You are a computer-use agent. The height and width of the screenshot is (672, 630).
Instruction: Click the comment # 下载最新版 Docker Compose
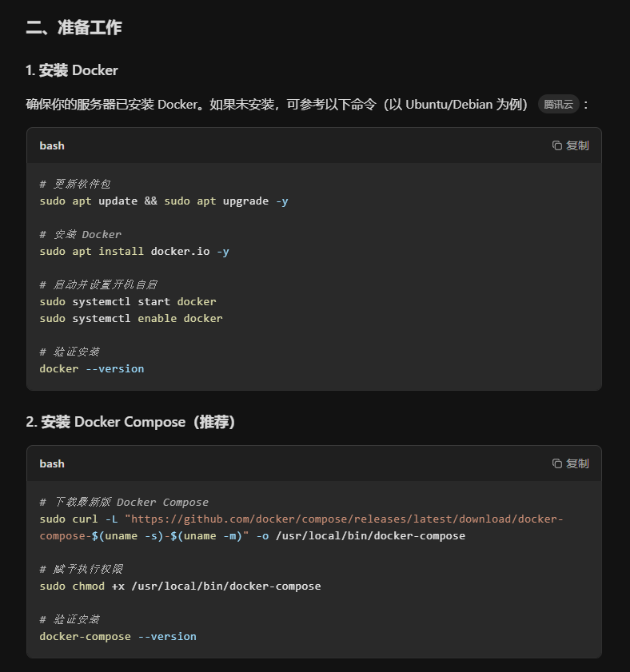[124, 503]
